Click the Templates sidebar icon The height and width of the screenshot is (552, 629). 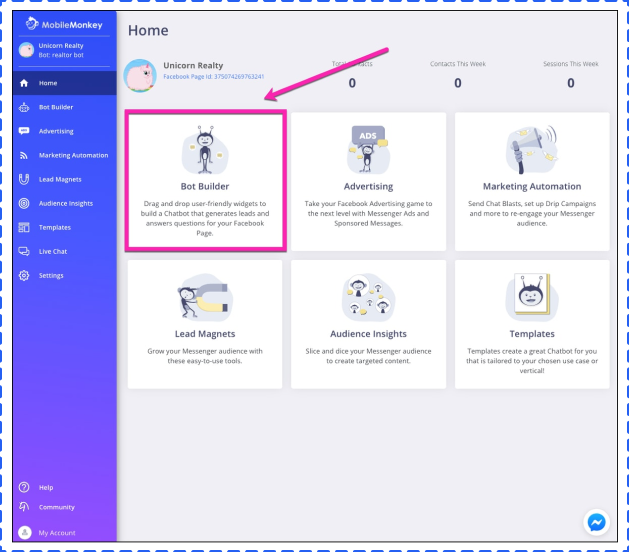coord(24,227)
